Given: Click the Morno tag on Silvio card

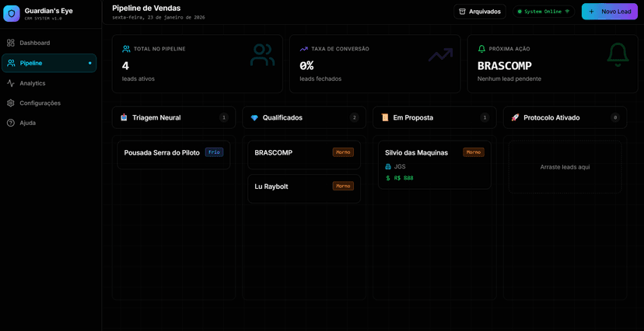Looking at the screenshot, I should coord(474,152).
